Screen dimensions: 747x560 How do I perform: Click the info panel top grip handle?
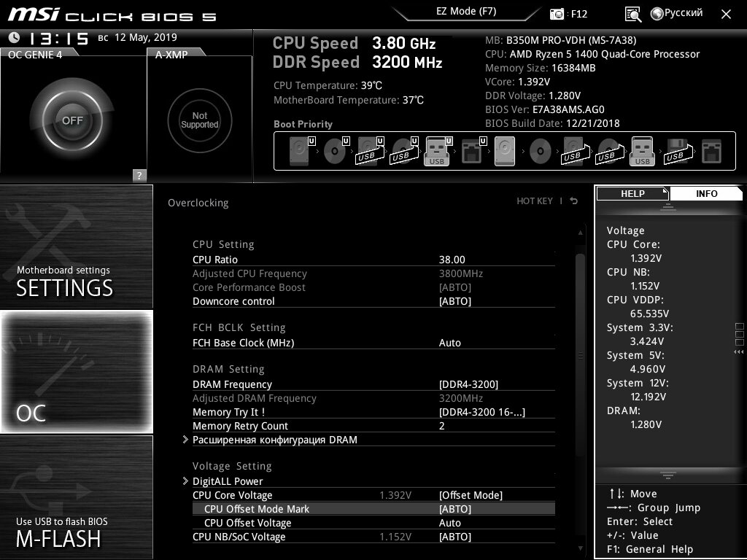(x=668, y=206)
